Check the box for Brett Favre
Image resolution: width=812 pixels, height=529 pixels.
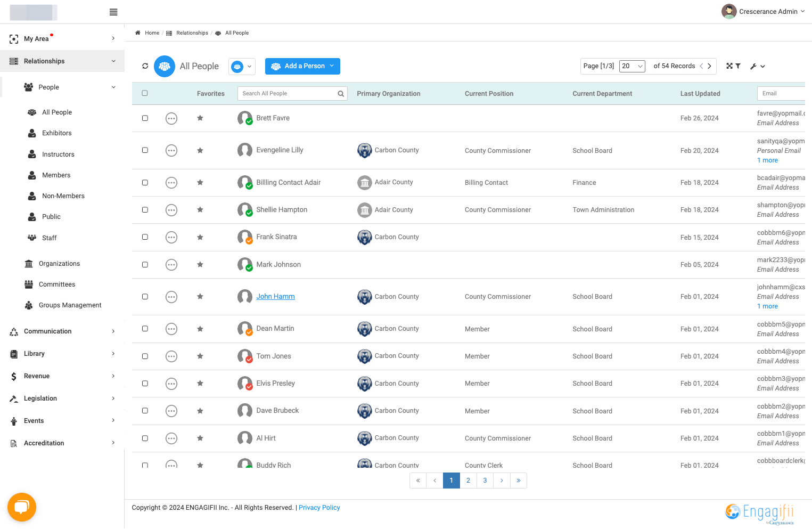click(145, 118)
